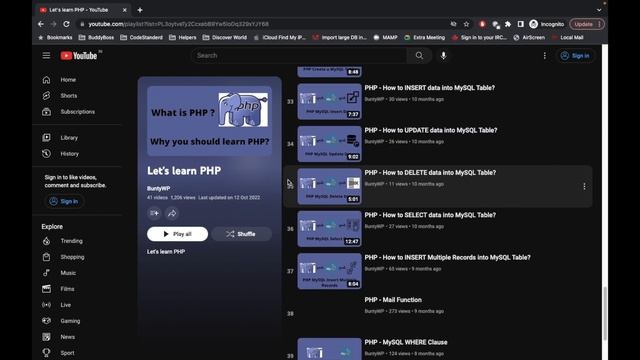Viewport: 640px width, 360px height.
Task: Go back using browser back arrow
Action: 41,24
